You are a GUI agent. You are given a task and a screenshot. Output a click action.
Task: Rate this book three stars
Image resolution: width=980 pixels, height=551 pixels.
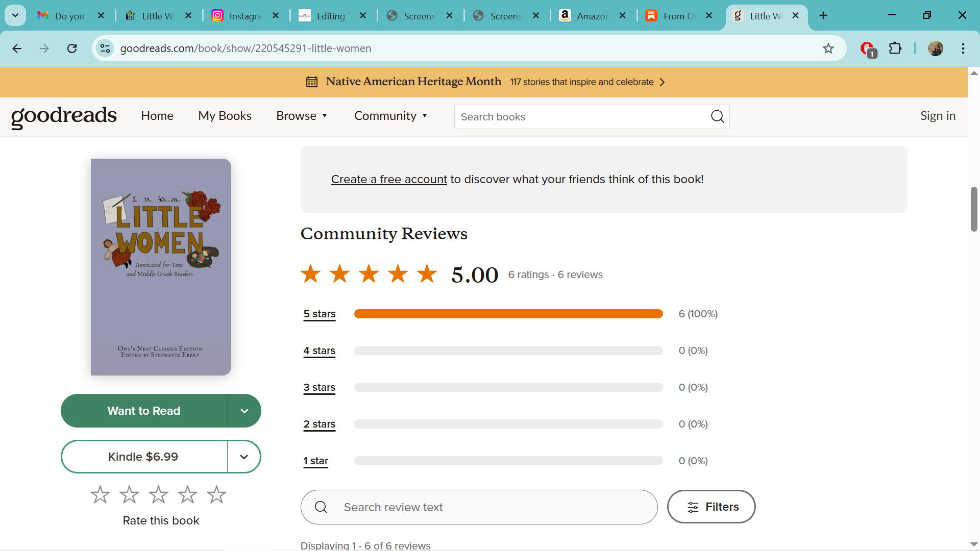[158, 494]
